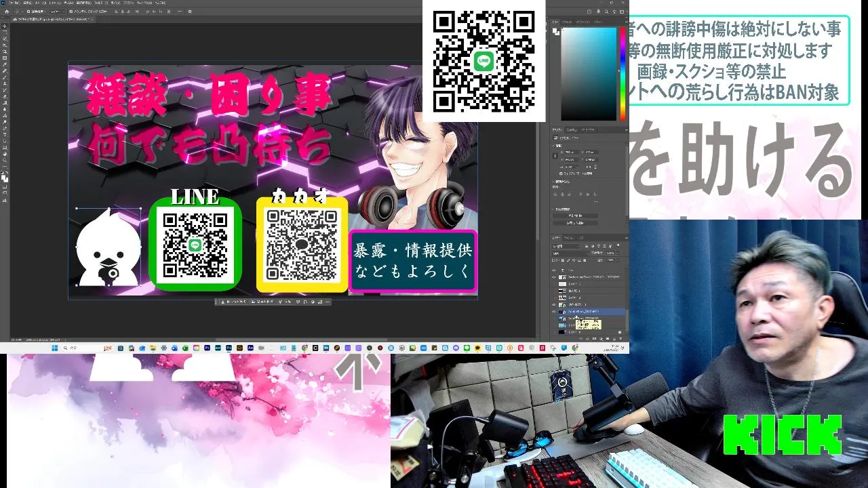Select the Rectangular Marquee tool
Viewport: 868px width, 488px height.
click(x=5, y=32)
